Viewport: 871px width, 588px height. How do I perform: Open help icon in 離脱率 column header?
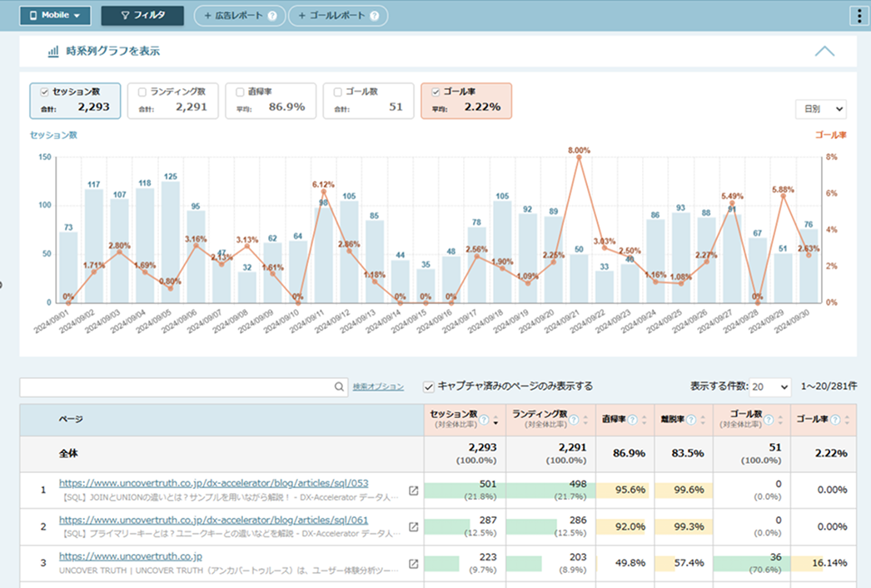(x=691, y=420)
